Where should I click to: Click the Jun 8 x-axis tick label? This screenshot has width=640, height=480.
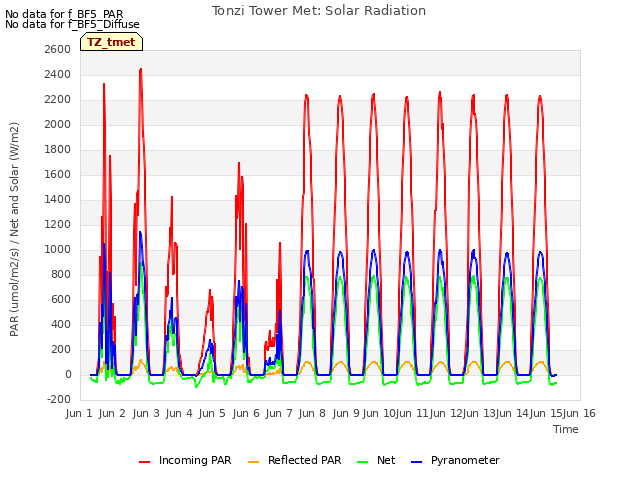[x=312, y=413]
